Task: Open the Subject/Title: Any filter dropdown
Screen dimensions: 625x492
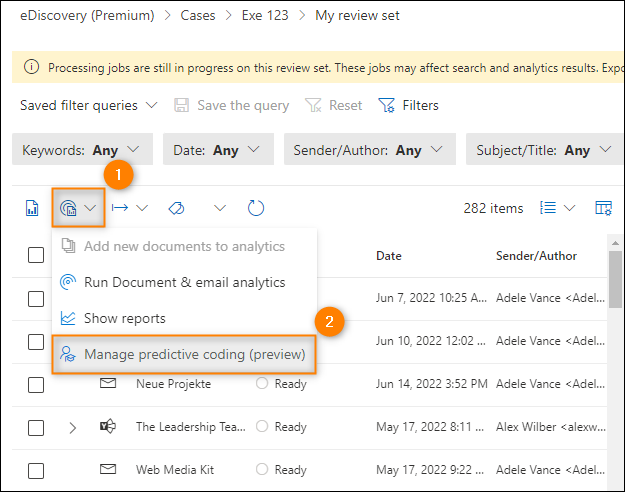Action: 544,150
